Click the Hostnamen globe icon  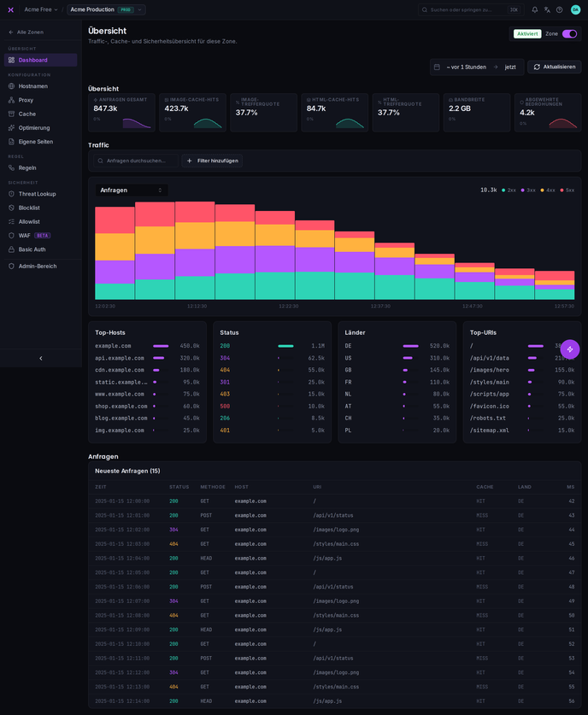(x=11, y=86)
